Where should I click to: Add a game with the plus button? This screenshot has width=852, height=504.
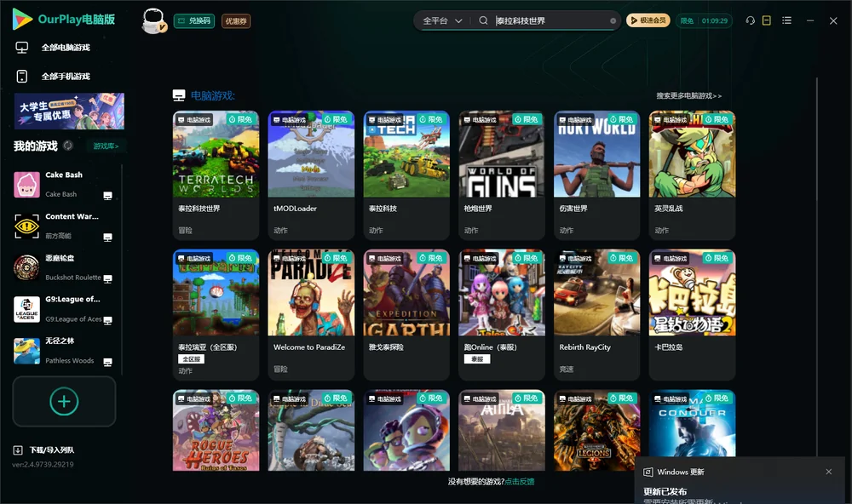pyautogui.click(x=64, y=401)
